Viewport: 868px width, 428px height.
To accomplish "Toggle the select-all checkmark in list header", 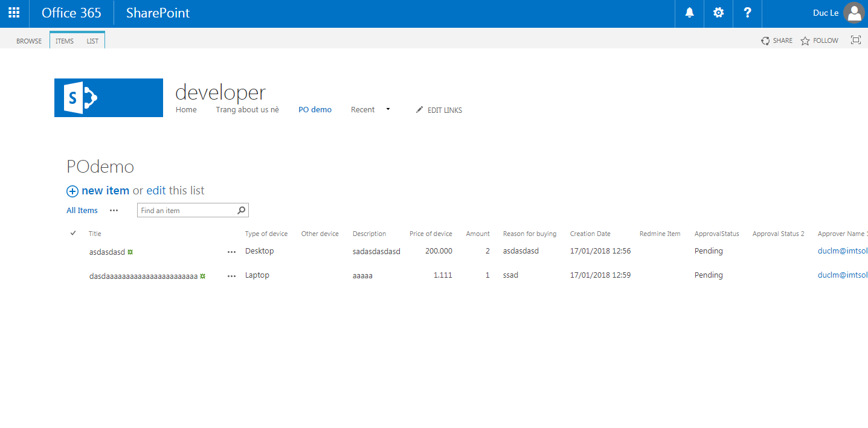I will (x=73, y=234).
